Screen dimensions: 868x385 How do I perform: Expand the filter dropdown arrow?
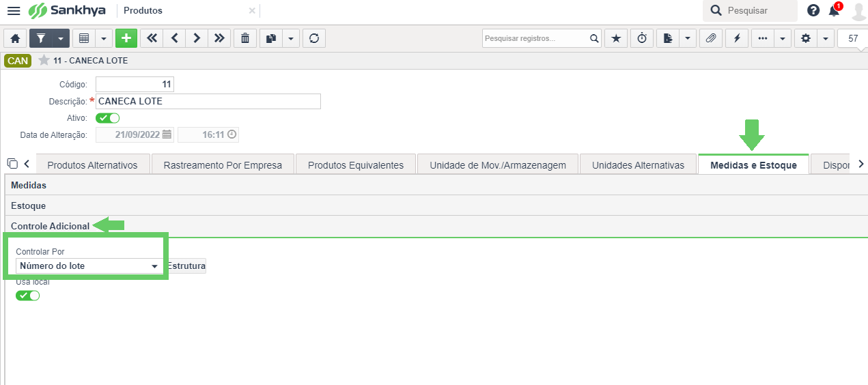click(61, 38)
